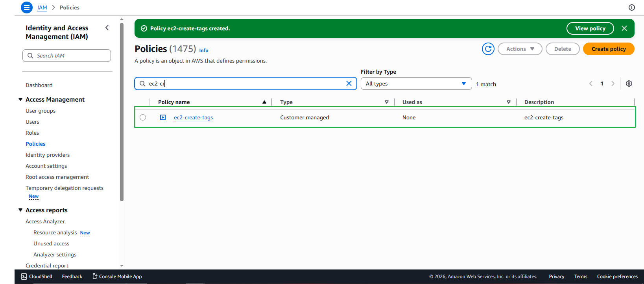The image size is (644, 284).
Task: Open the Filter by Type dropdown
Action: pos(416,84)
